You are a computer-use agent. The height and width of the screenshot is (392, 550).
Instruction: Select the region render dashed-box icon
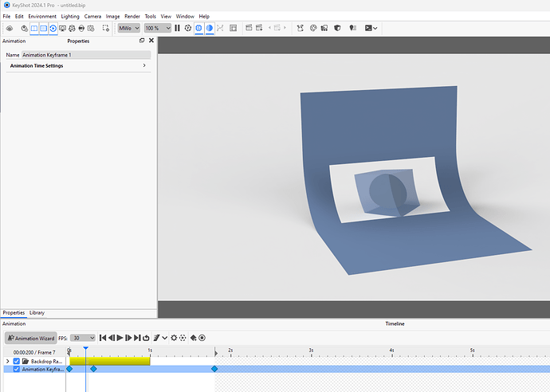(x=105, y=28)
